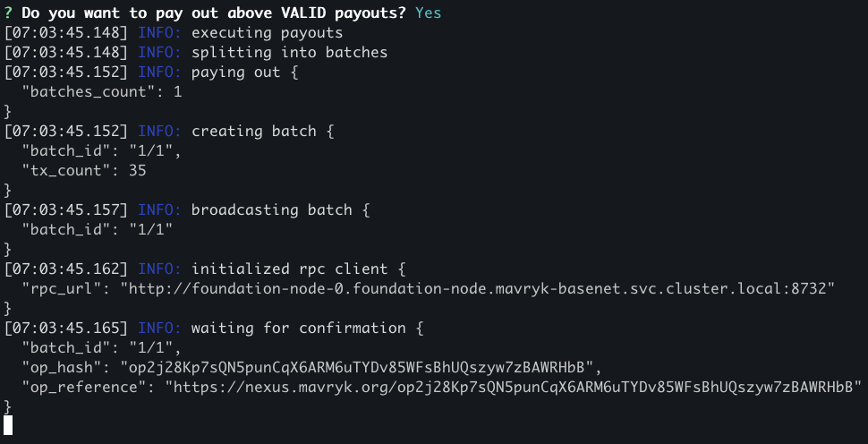868x444 pixels.
Task: Click the foundation-node rpc_url address
Action: [x=481, y=288]
